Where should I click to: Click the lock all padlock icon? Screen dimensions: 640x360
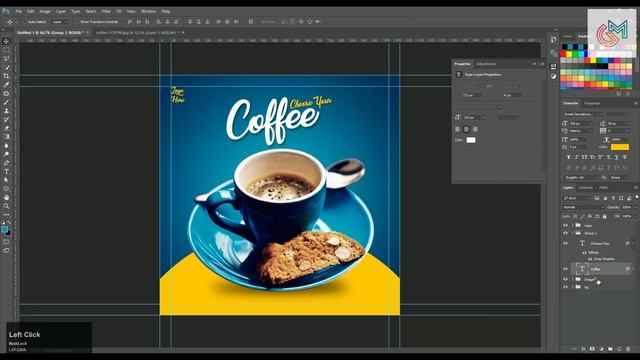point(604,216)
